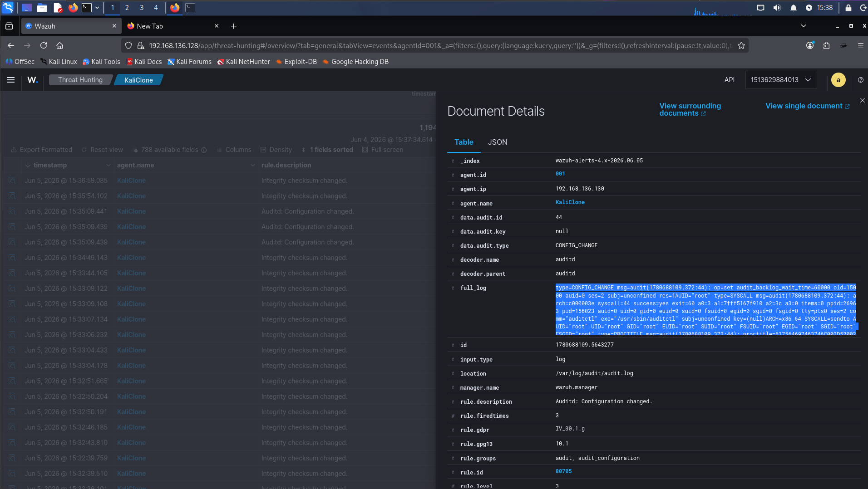This screenshot has width=868, height=489.
Task: Open agent.name column options chevron
Action: coord(252,165)
